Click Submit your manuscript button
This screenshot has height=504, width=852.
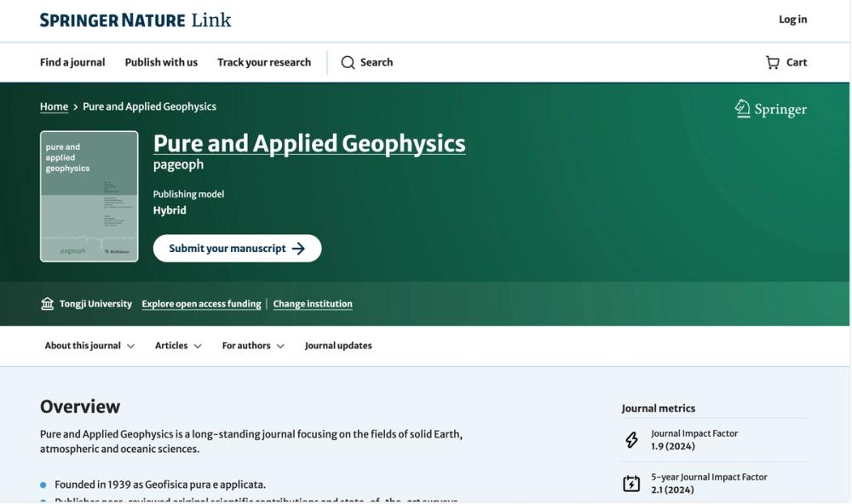(x=237, y=249)
